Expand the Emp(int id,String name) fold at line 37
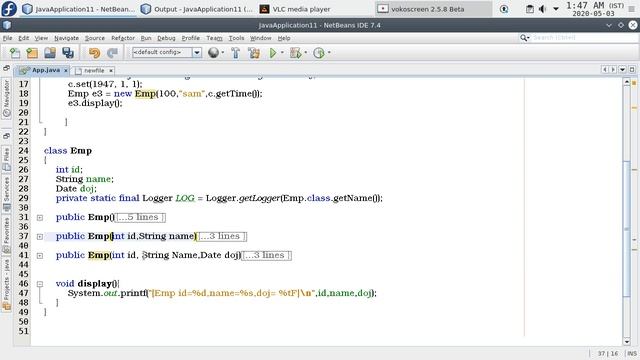640x360 pixels. click(x=40, y=236)
